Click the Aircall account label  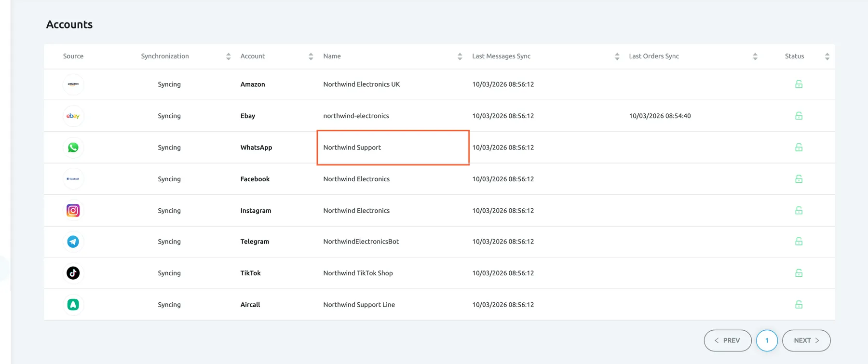point(250,305)
